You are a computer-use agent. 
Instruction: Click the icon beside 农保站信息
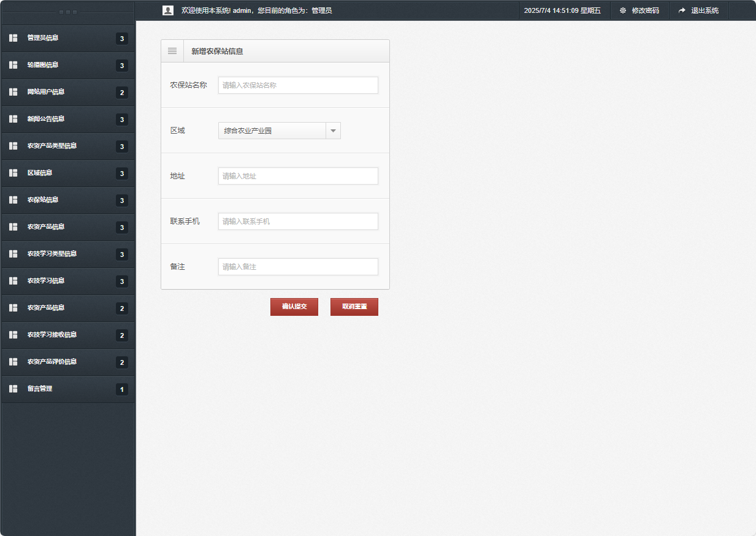(x=13, y=200)
